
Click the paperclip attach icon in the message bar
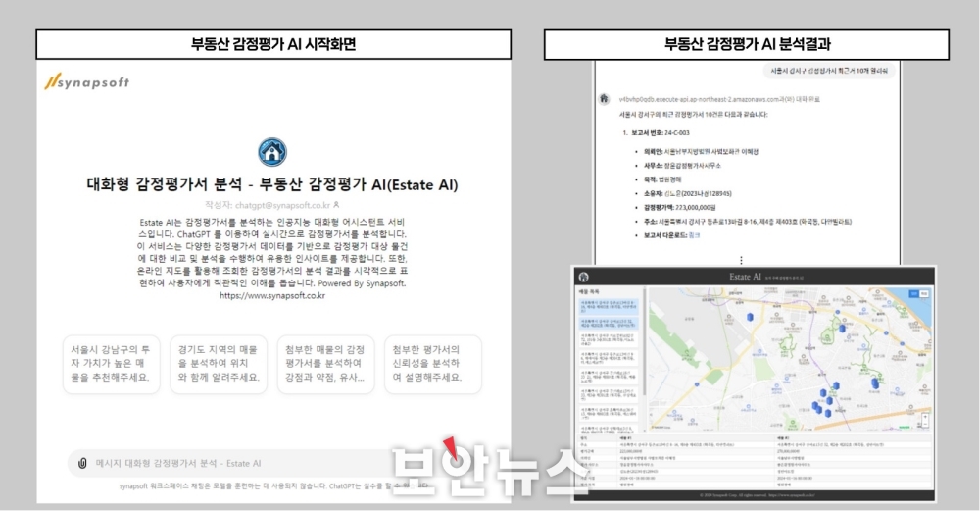click(82, 464)
